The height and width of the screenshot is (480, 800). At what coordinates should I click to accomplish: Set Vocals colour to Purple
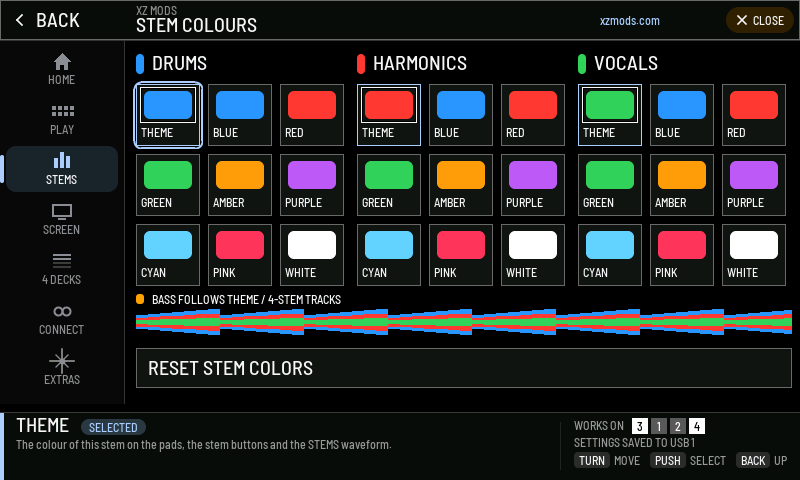pyautogui.click(x=754, y=185)
